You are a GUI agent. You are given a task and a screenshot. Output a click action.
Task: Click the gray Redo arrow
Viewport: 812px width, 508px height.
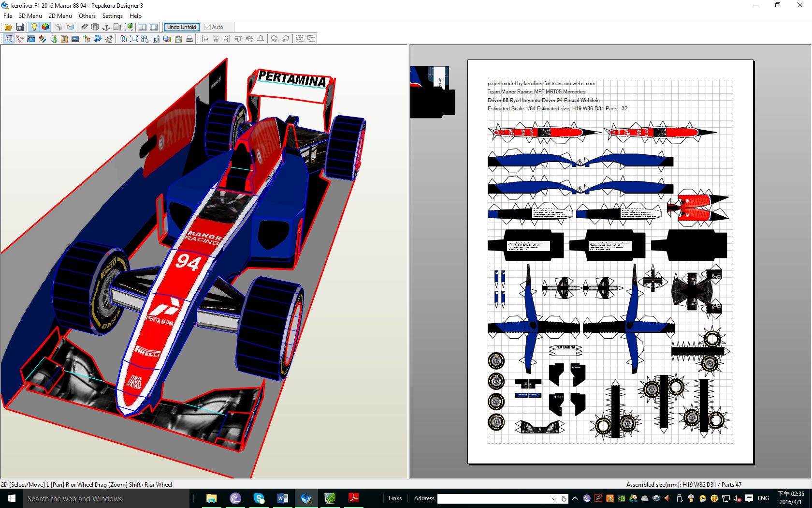point(109,39)
